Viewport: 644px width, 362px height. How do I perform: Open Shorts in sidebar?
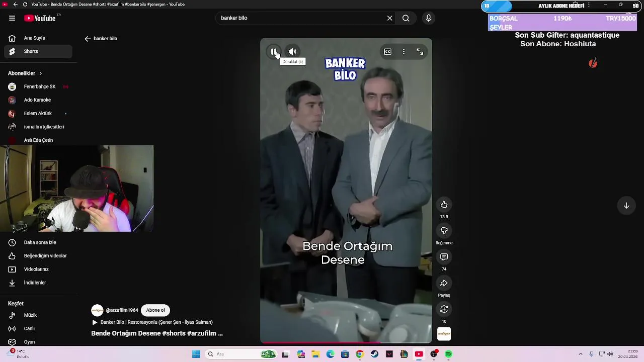[38, 51]
